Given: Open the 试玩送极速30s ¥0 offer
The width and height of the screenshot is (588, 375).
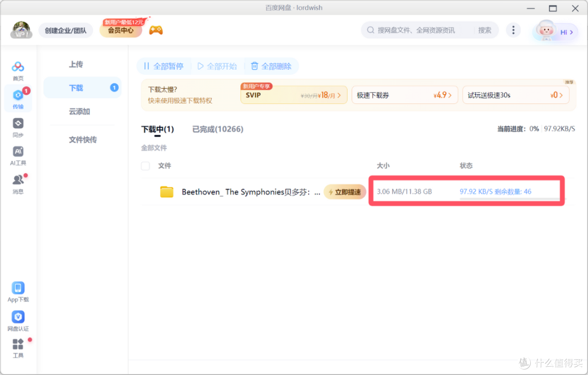Looking at the screenshot, I should 516,95.
